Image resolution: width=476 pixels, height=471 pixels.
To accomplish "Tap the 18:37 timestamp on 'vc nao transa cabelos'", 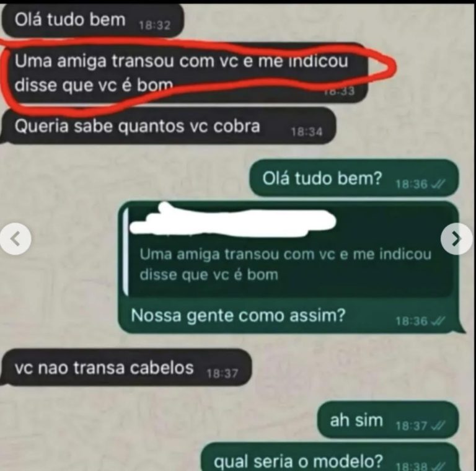I will (223, 374).
